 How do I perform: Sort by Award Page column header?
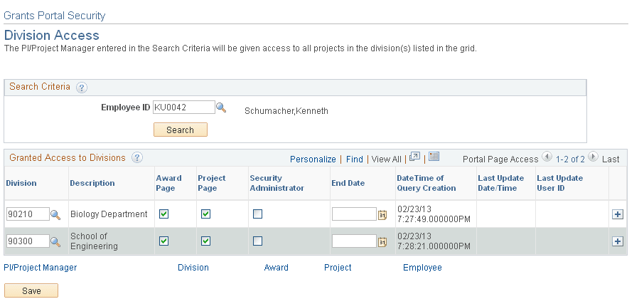click(168, 183)
